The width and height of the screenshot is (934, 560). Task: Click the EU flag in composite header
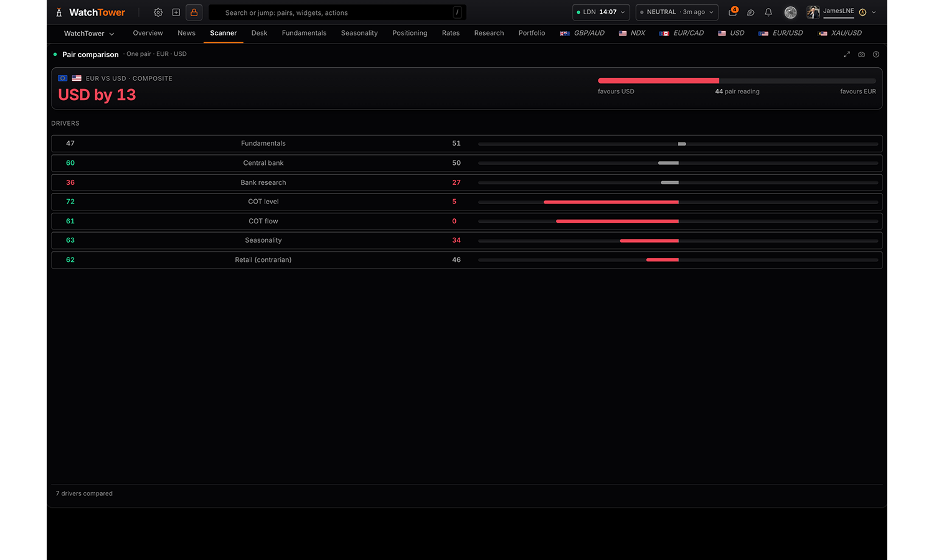coord(63,78)
